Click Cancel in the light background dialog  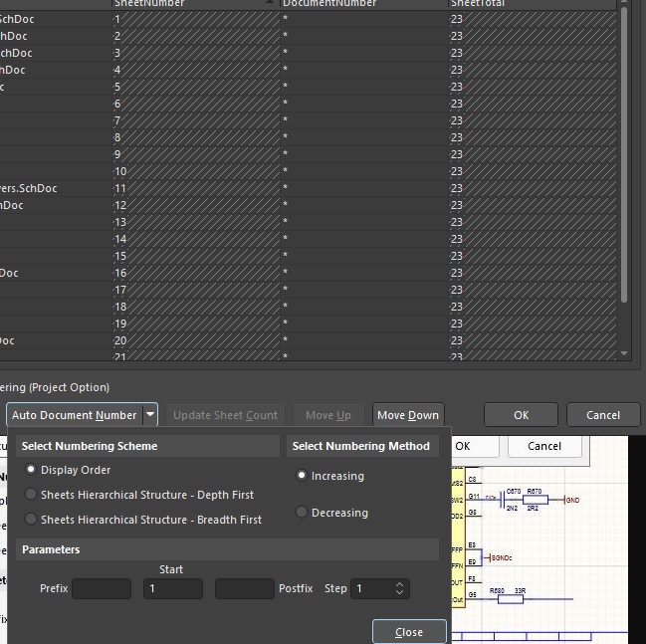[x=544, y=446]
